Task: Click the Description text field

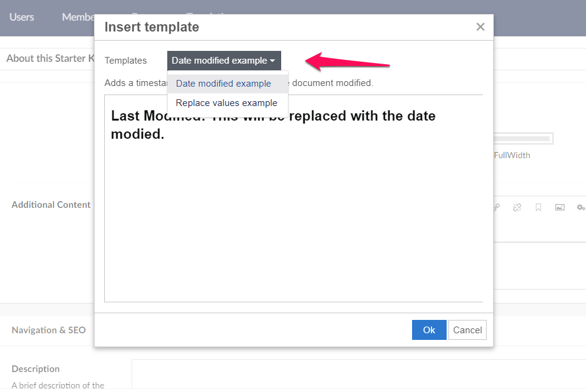Action: [x=359, y=376]
